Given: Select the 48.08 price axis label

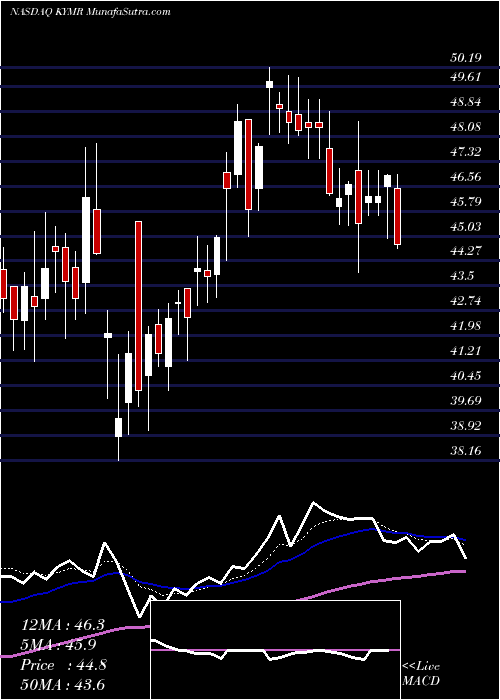Looking at the screenshot, I should pos(465,127).
